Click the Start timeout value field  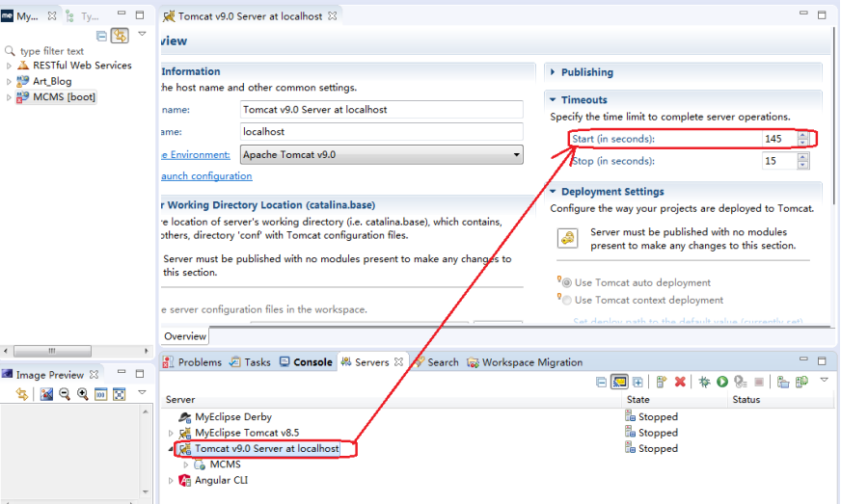[x=779, y=139]
